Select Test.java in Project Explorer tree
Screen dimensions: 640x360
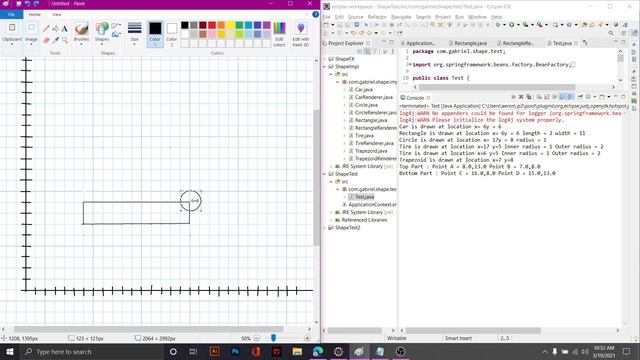364,197
